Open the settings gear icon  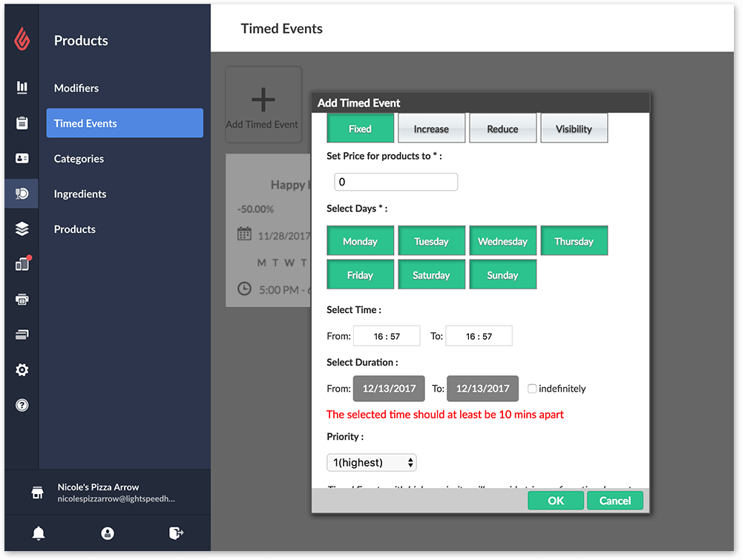click(22, 370)
